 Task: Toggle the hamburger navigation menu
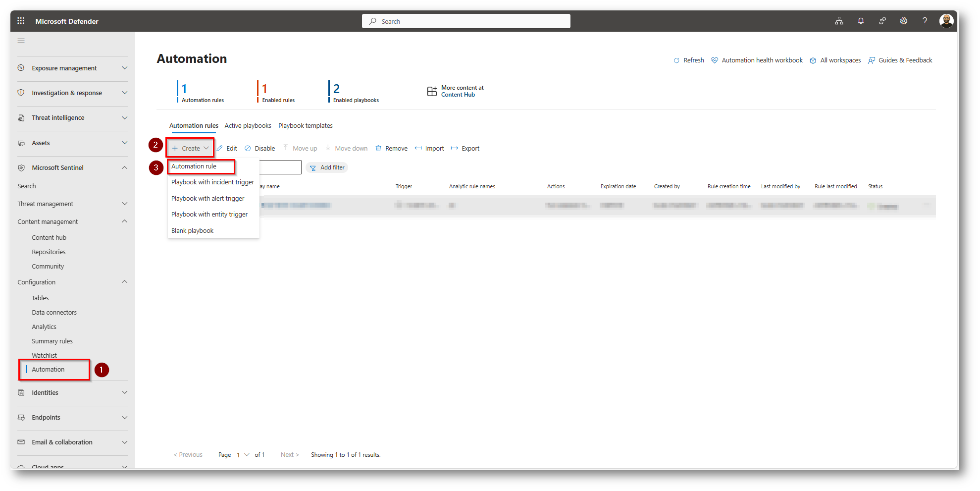21,41
